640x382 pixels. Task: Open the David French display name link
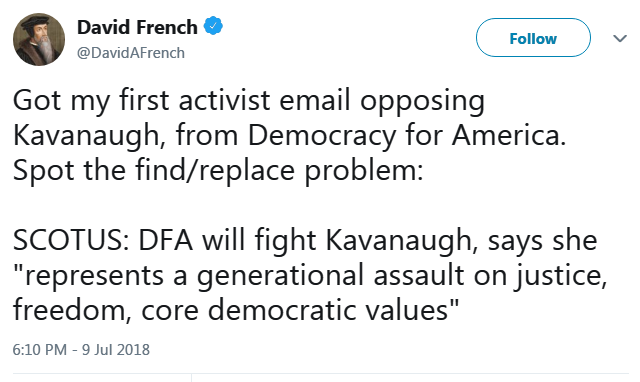(137, 27)
